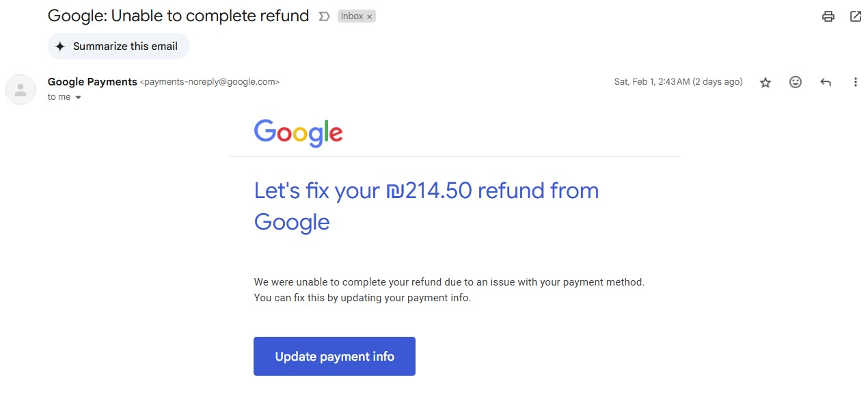
Task: Remove the Inbox label with its X
Action: click(370, 16)
